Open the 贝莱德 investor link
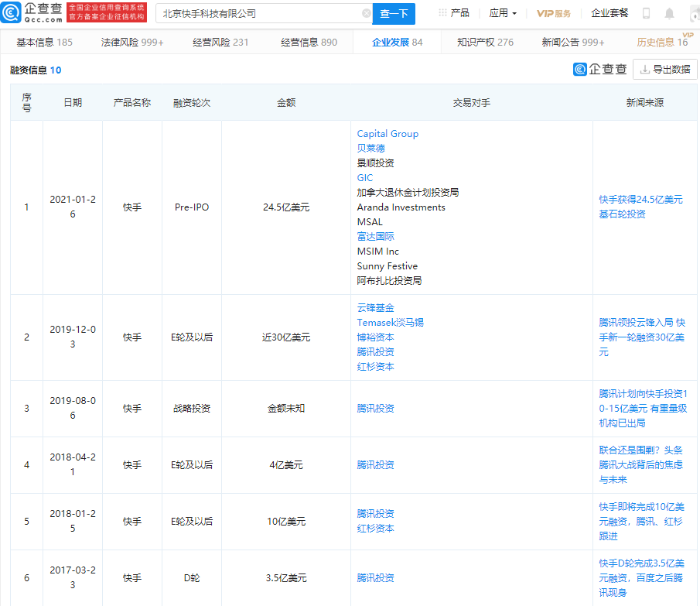Viewport: 700px width, 606px height. coord(370,149)
